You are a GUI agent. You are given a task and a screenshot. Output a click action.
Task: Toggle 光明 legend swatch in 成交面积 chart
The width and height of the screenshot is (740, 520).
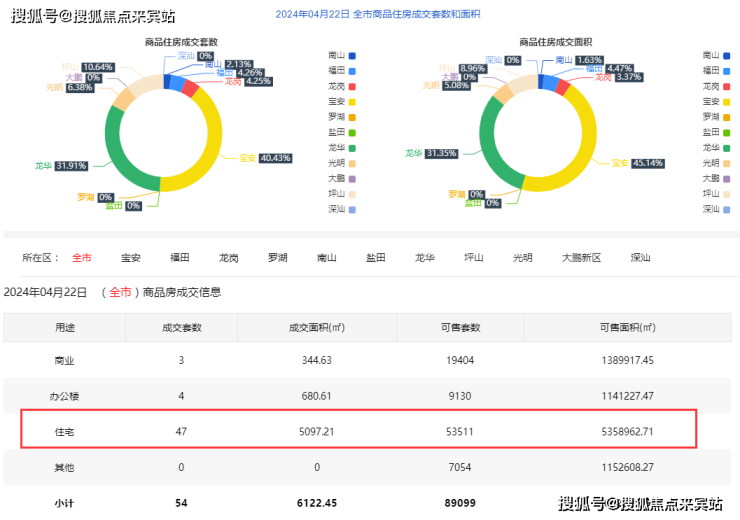tap(727, 164)
